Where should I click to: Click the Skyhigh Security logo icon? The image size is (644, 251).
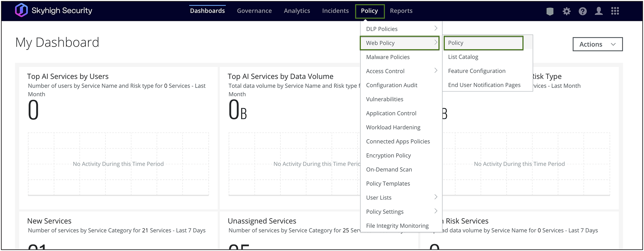coord(21,10)
